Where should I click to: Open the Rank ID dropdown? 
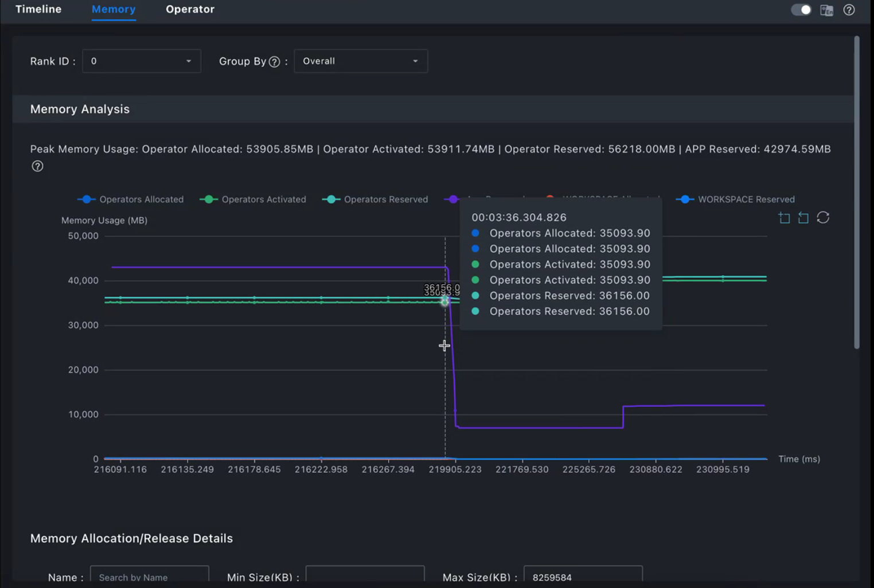coord(142,61)
